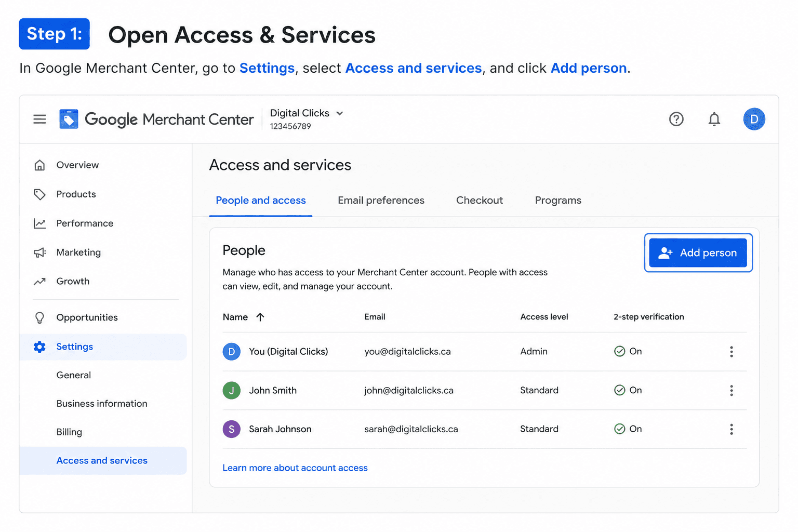Select Settings in the sidebar
Image resolution: width=798 pixels, height=532 pixels.
point(103,347)
